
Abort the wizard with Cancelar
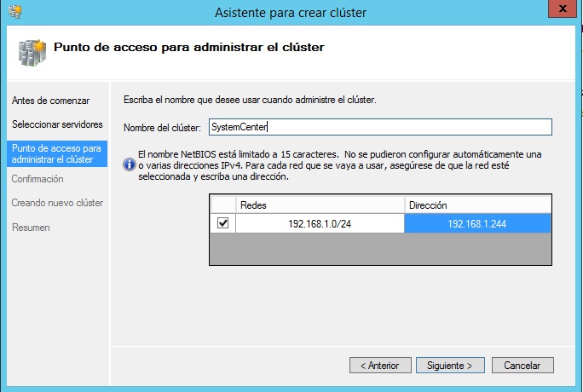click(x=522, y=365)
